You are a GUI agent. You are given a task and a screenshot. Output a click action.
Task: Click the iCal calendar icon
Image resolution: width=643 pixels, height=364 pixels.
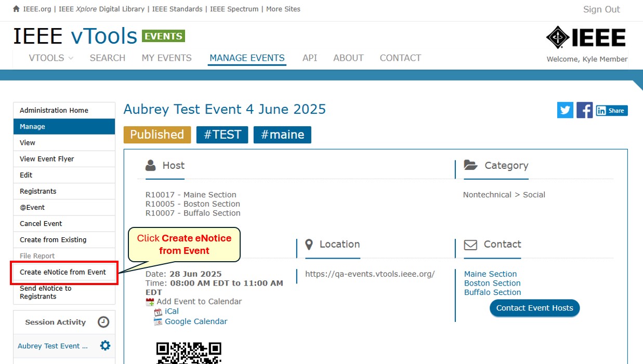click(x=158, y=312)
